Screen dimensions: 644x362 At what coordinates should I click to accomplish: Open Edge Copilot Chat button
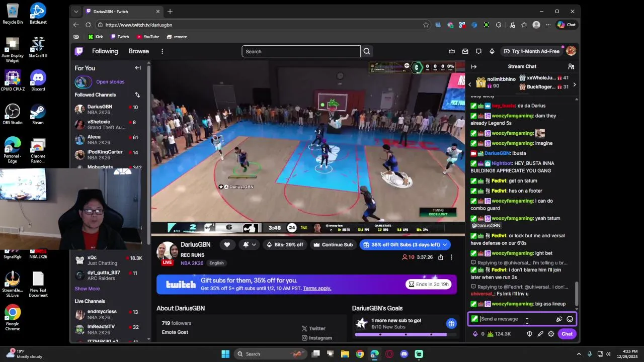(x=567, y=25)
